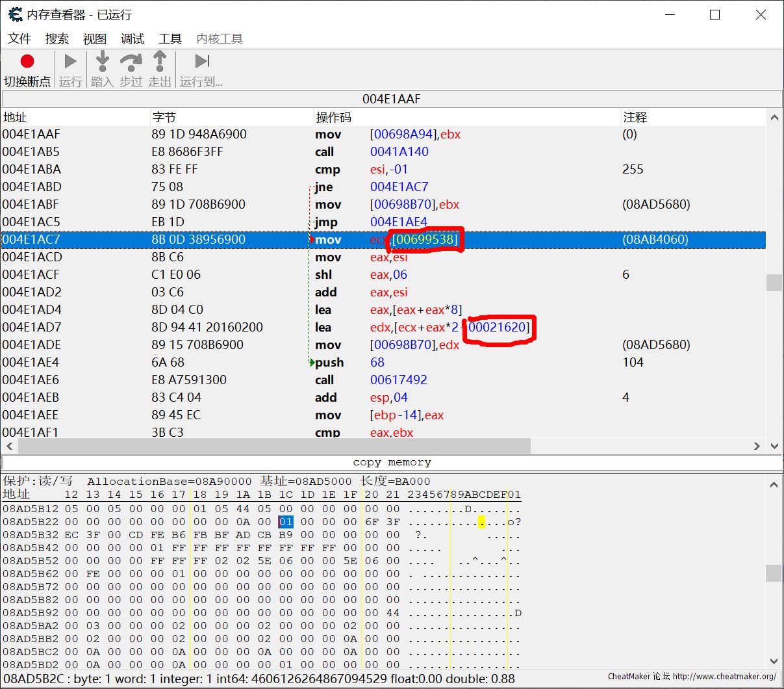The height and width of the screenshot is (689, 784).
Task: Click the Step Out (走出) icon
Action: [159, 62]
